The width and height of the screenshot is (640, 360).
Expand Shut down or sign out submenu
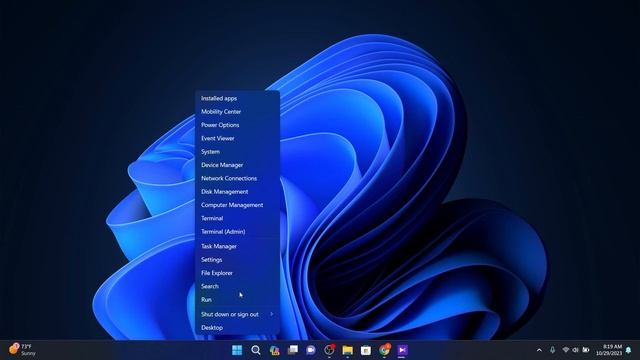point(238,314)
